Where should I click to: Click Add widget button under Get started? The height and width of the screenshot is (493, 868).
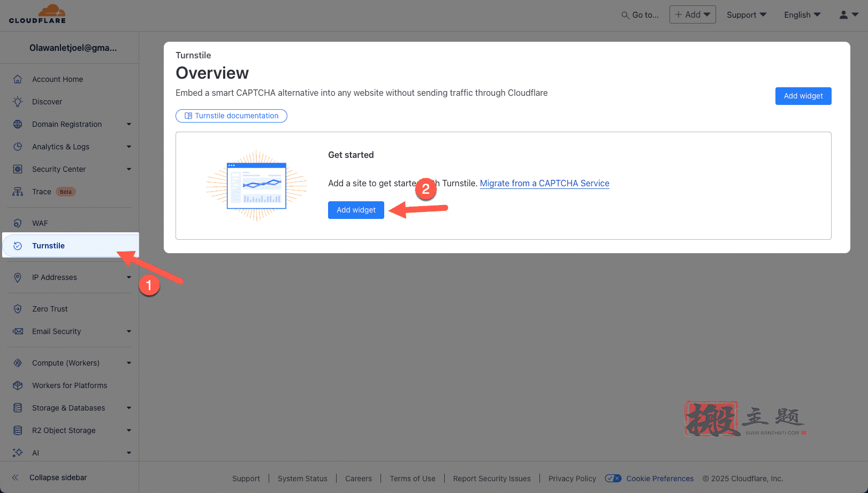click(x=356, y=210)
